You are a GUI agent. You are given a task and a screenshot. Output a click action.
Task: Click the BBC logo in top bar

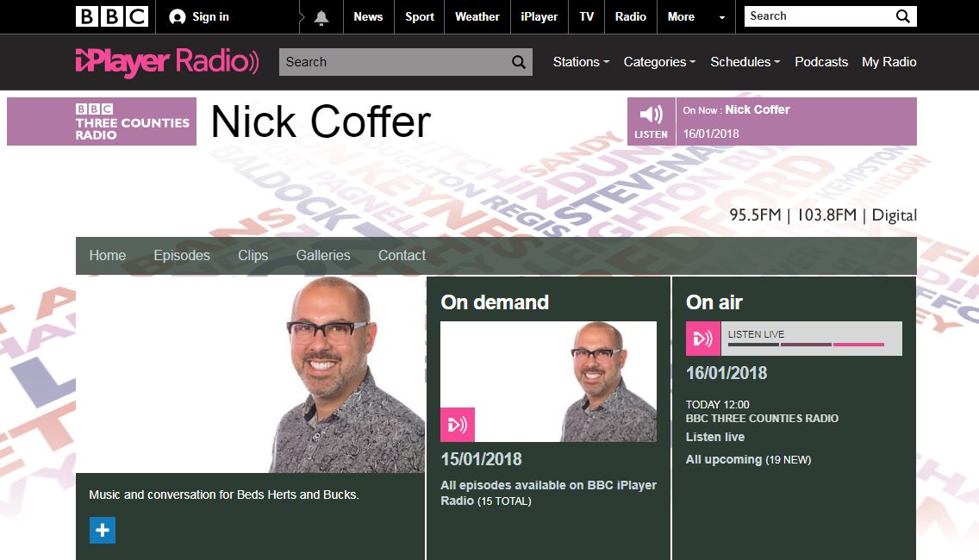112,17
